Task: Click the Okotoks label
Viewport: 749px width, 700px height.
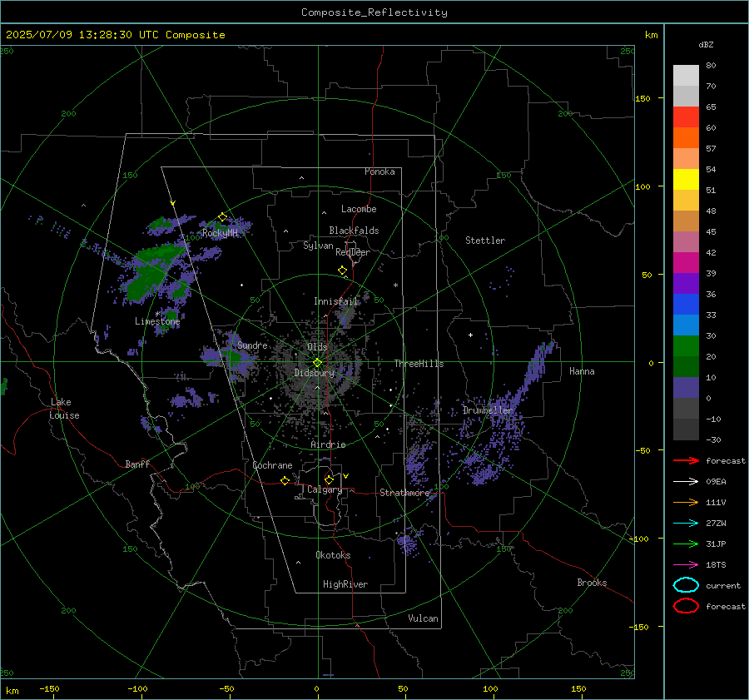Action: click(x=333, y=555)
